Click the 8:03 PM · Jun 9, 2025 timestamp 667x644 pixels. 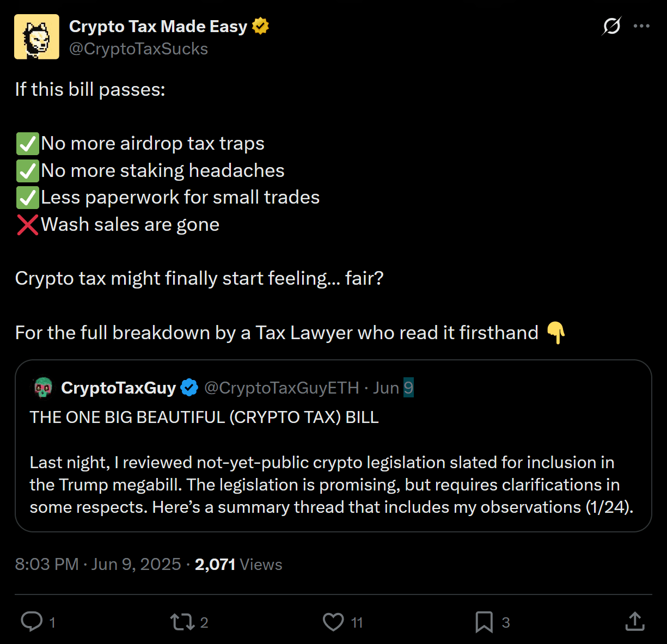(98, 564)
